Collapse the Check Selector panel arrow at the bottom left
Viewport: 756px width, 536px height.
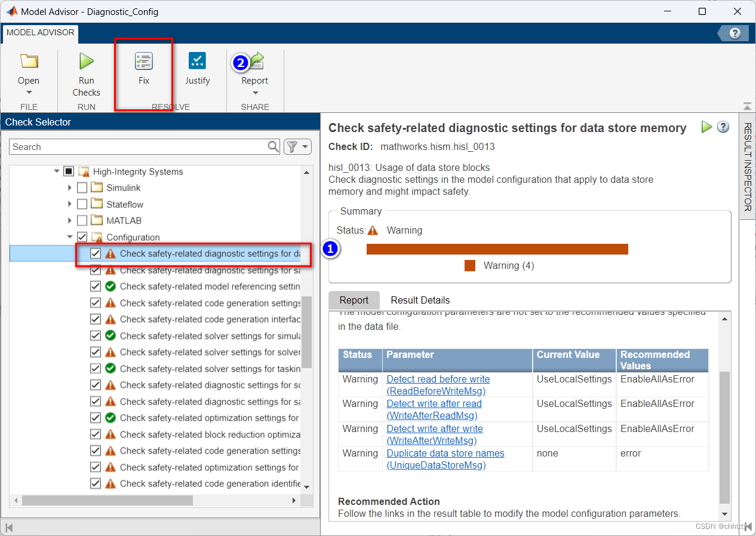9,528
